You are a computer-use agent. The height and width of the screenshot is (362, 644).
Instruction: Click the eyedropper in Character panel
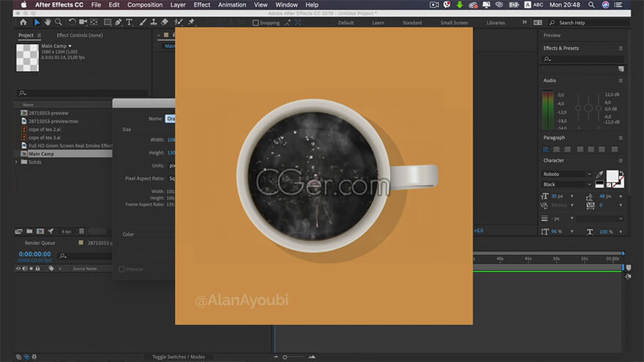pos(599,175)
